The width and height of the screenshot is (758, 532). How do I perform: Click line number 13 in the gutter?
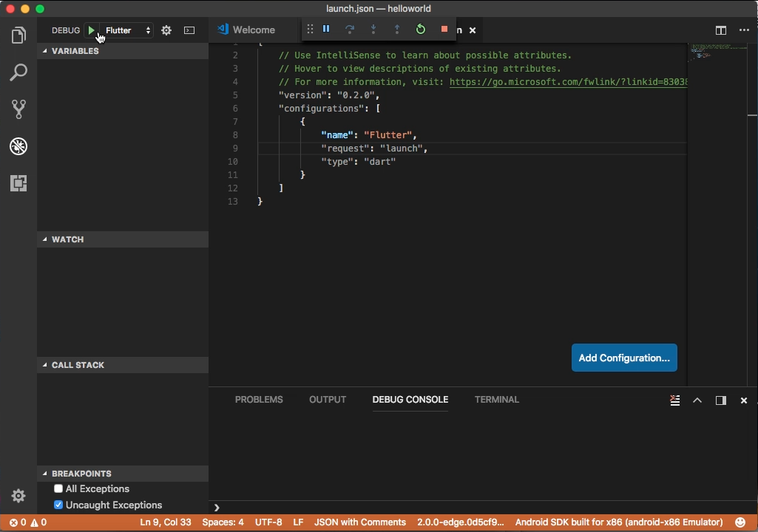[232, 202]
